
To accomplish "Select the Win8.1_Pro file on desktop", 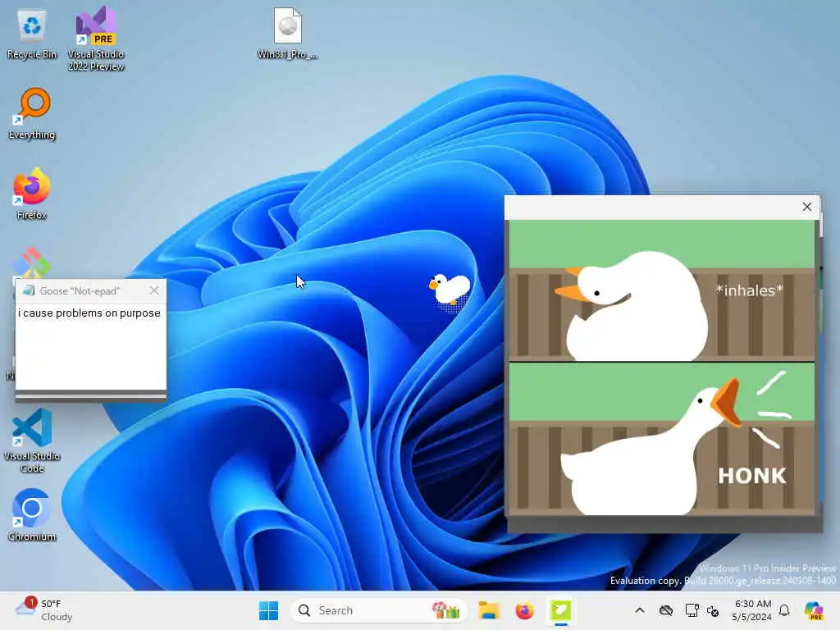I will (x=288, y=33).
